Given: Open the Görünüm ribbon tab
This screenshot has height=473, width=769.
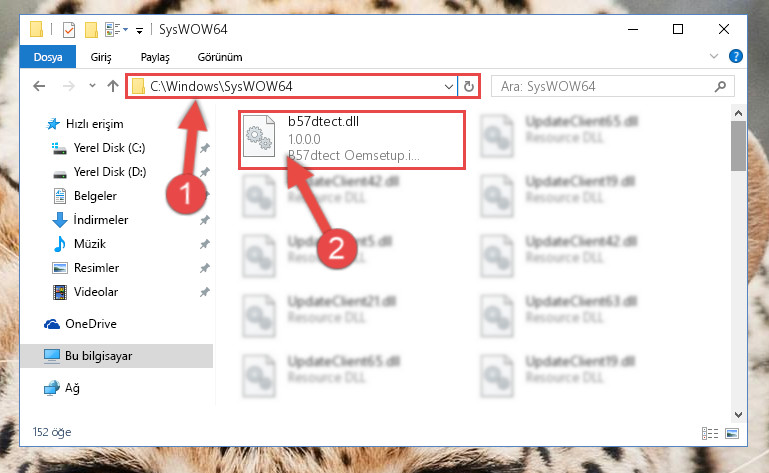Looking at the screenshot, I should pos(220,57).
